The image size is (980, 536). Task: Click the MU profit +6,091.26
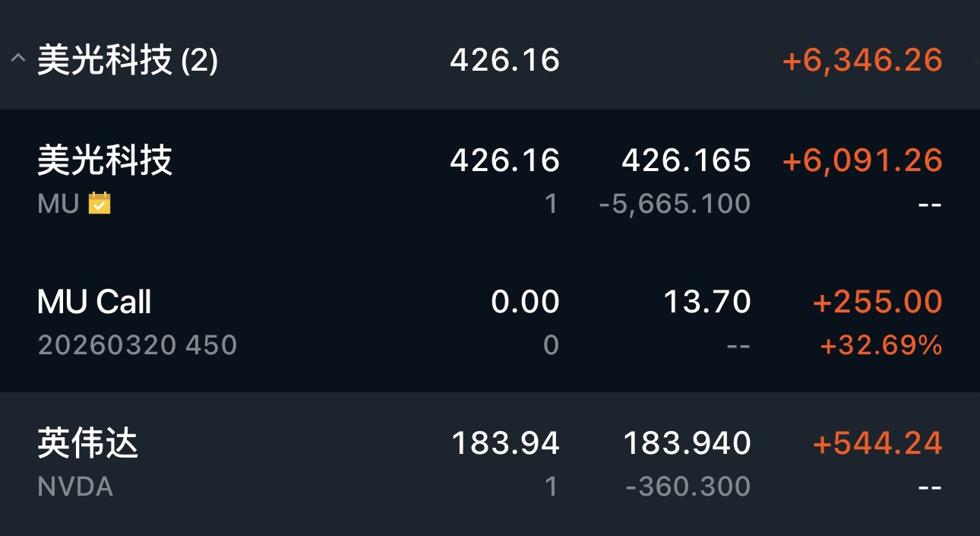click(861, 161)
